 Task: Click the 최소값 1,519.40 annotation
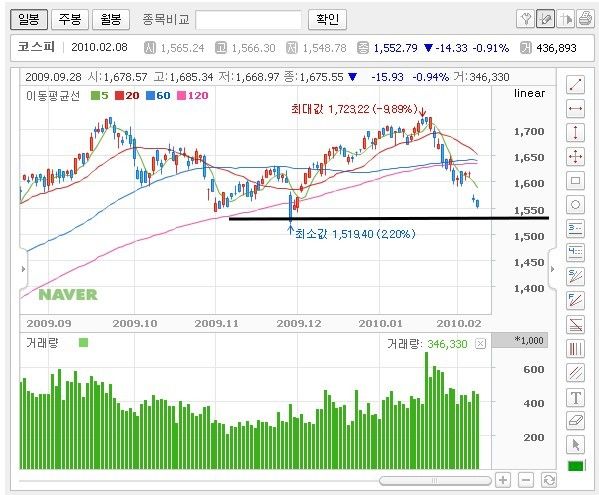(355, 234)
